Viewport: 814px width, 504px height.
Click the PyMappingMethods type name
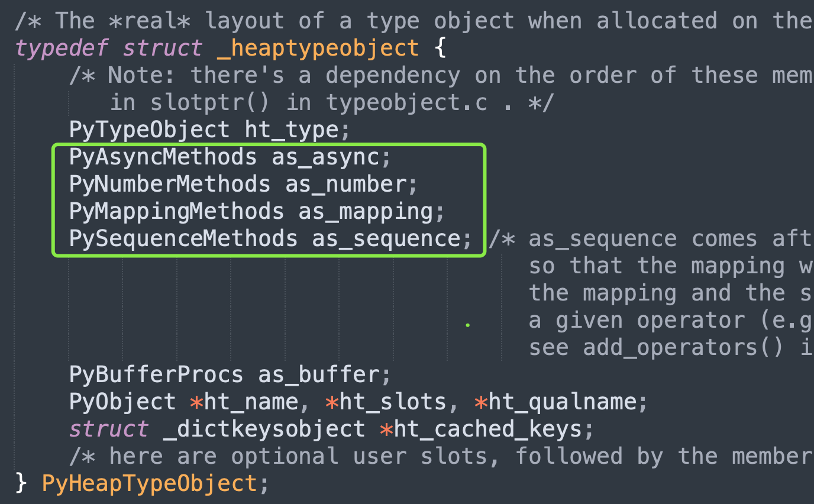[x=177, y=212]
